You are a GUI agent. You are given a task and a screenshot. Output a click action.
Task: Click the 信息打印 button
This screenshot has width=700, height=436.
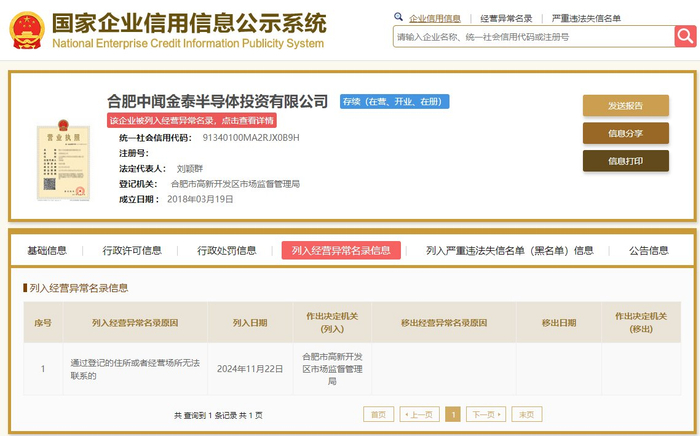(625, 161)
